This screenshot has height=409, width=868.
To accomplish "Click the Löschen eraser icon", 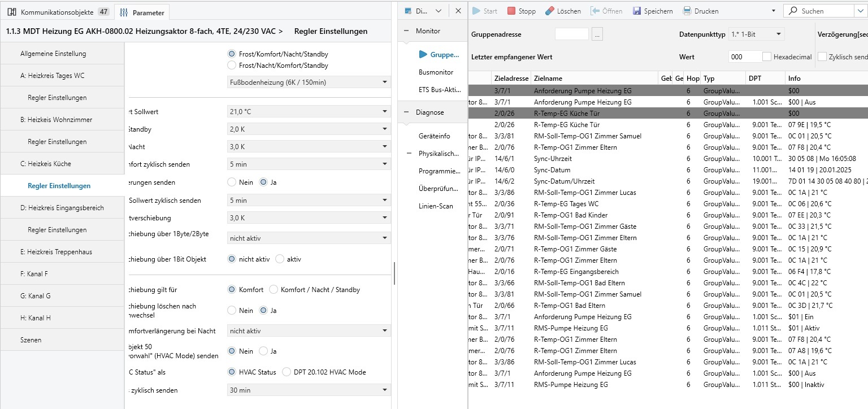I will coord(549,11).
